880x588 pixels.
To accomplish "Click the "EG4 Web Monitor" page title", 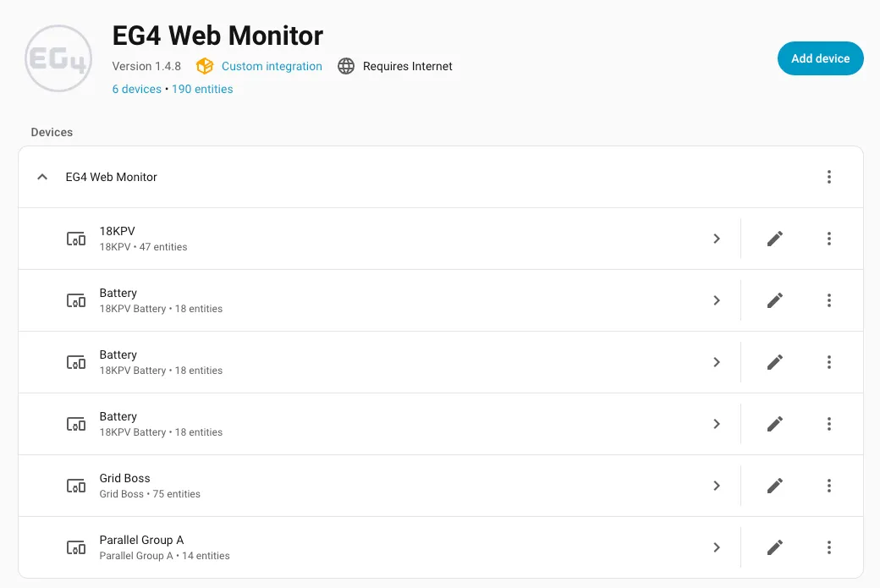I will pos(217,36).
